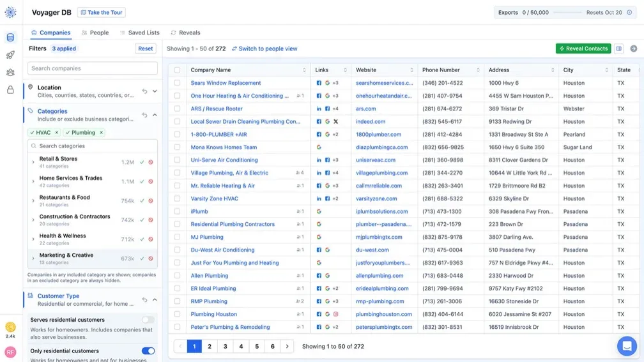Open the database icon in the left sidebar

click(x=10, y=37)
